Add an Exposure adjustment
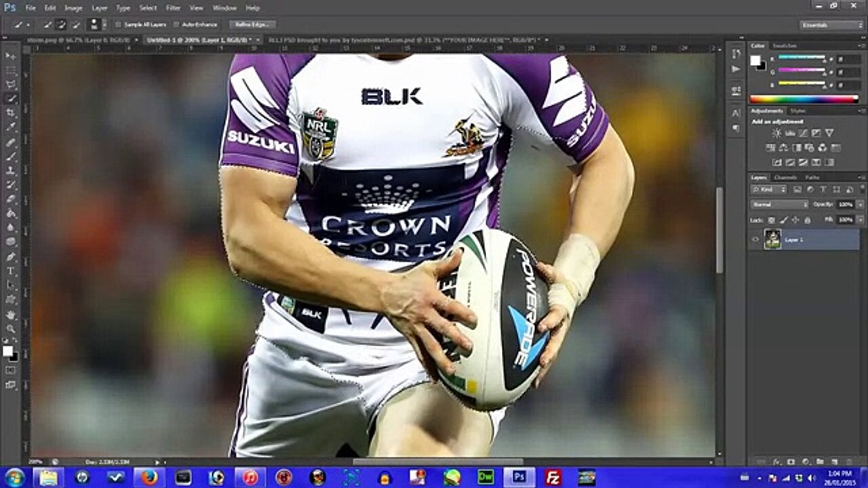Image resolution: width=868 pixels, height=488 pixels. [x=816, y=133]
